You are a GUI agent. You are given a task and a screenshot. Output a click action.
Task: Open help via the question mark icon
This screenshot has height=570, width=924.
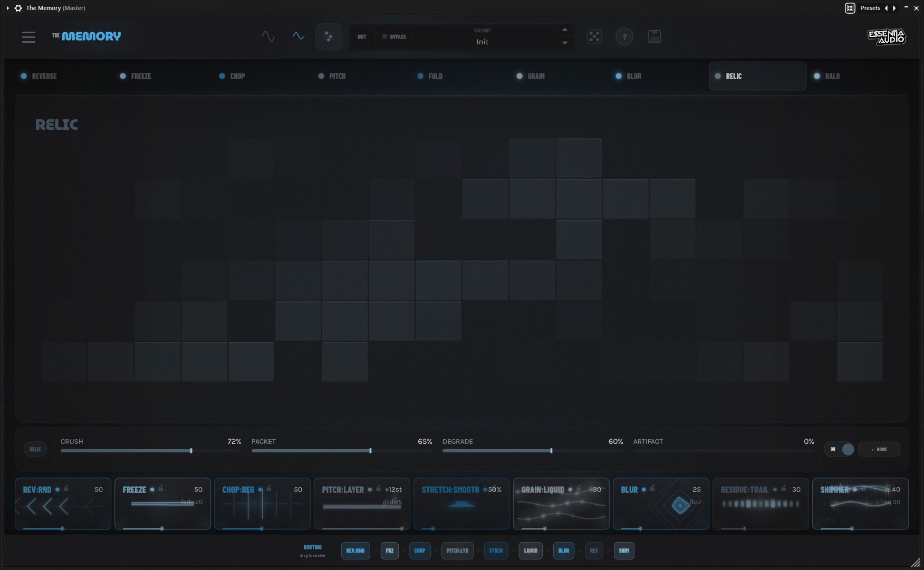pos(624,36)
